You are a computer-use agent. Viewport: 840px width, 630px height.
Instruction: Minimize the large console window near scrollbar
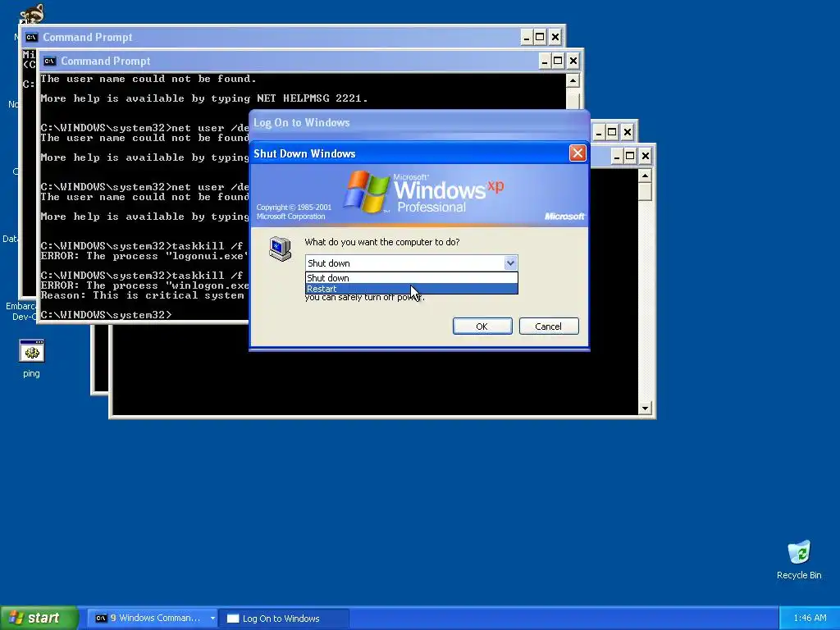pyautogui.click(x=617, y=156)
